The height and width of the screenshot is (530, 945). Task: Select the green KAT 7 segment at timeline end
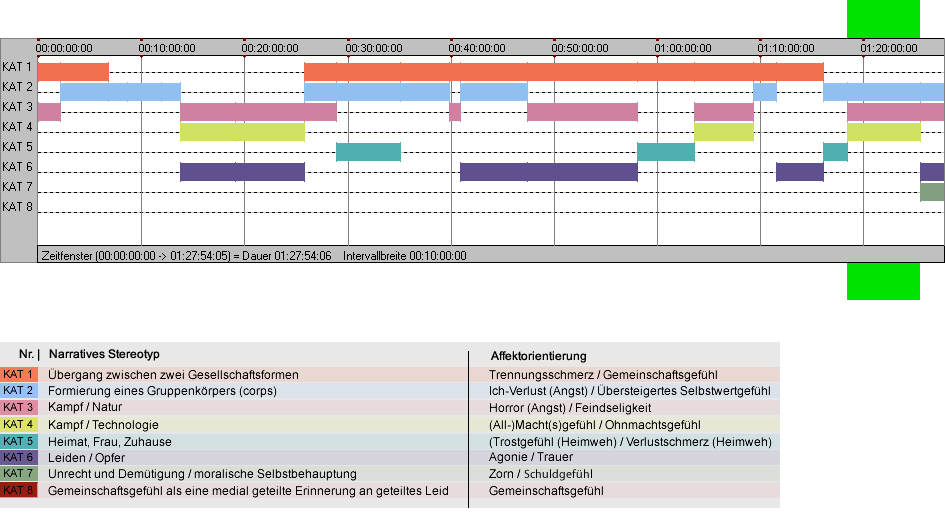[932, 192]
